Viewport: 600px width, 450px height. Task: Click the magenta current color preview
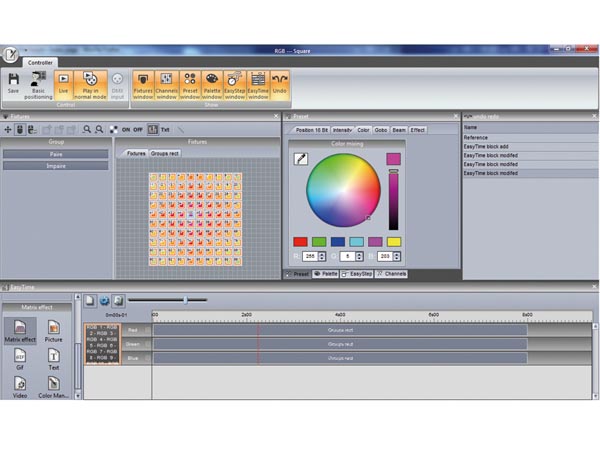393,159
